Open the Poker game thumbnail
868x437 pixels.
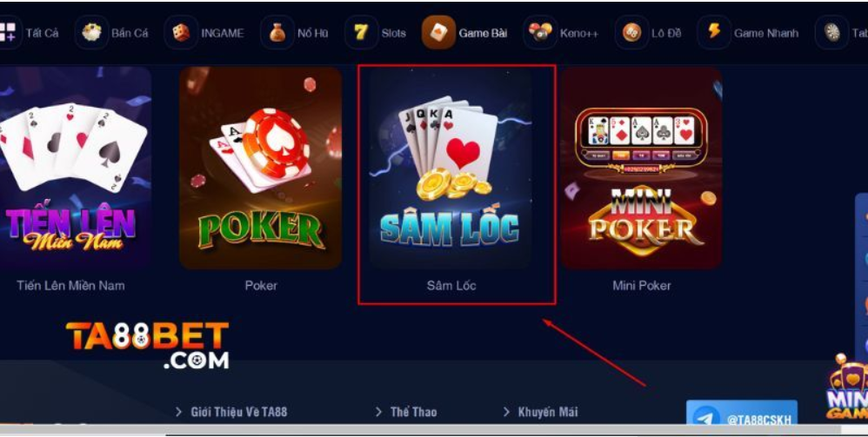tap(261, 169)
